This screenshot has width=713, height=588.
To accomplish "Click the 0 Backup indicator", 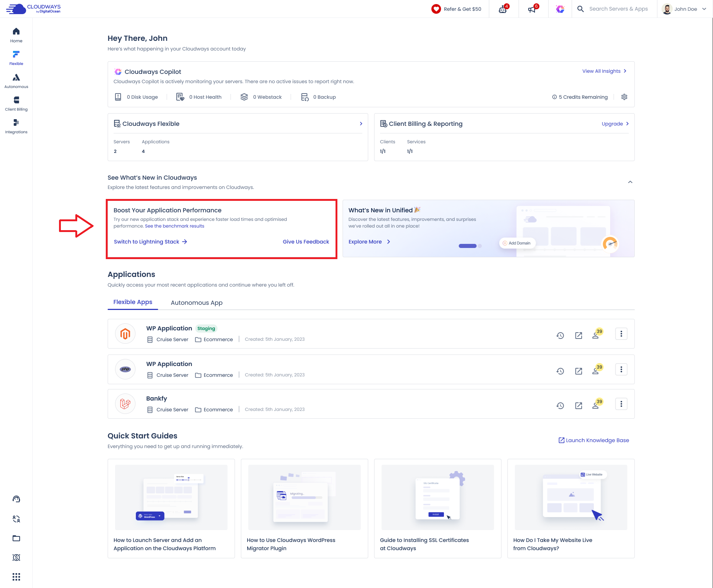I will click(318, 97).
